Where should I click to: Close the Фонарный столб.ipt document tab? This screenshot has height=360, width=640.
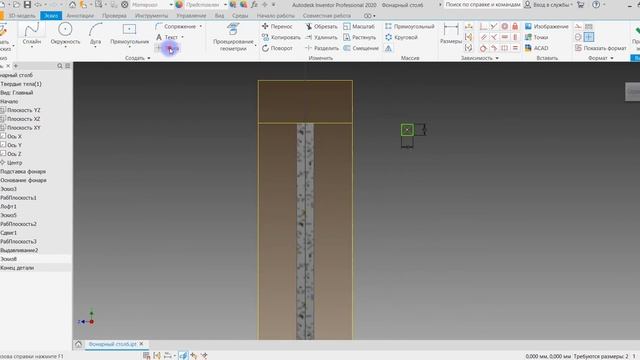(x=142, y=344)
